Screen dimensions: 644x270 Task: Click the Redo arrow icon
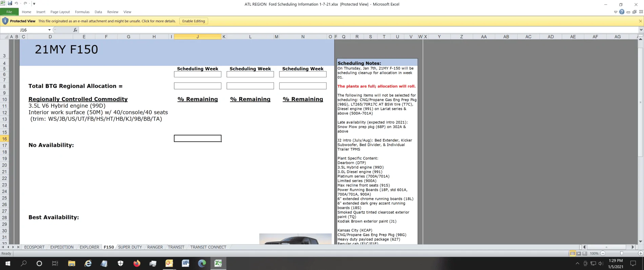click(x=25, y=3)
